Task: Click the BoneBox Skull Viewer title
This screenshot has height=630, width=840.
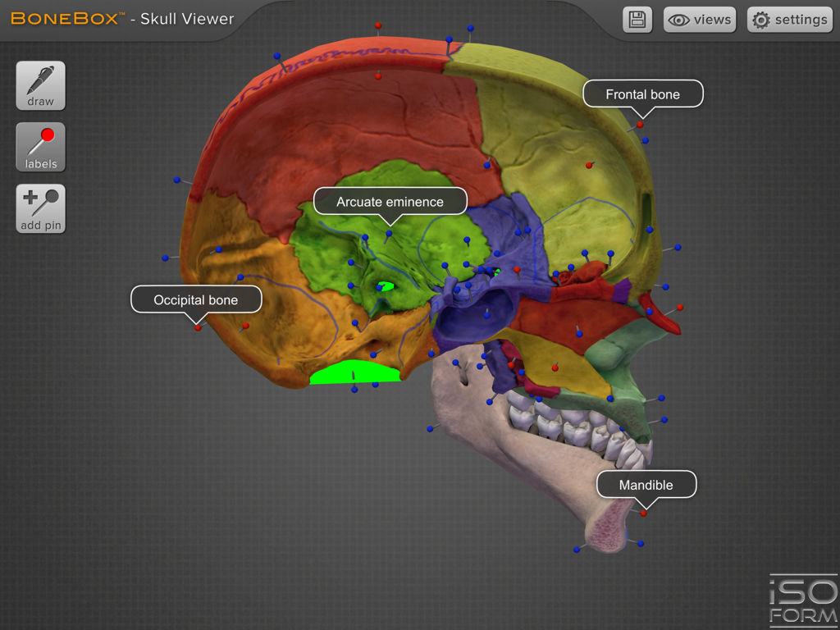Action: (123, 19)
